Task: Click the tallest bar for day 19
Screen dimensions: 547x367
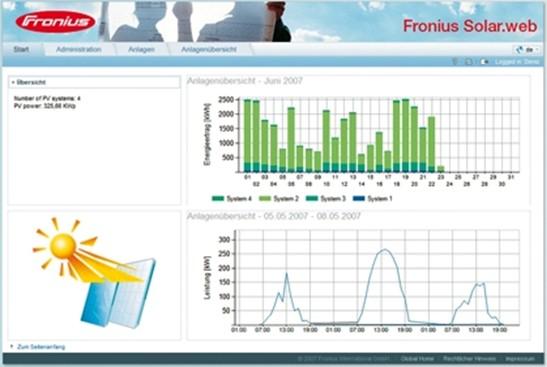Action: [405, 136]
